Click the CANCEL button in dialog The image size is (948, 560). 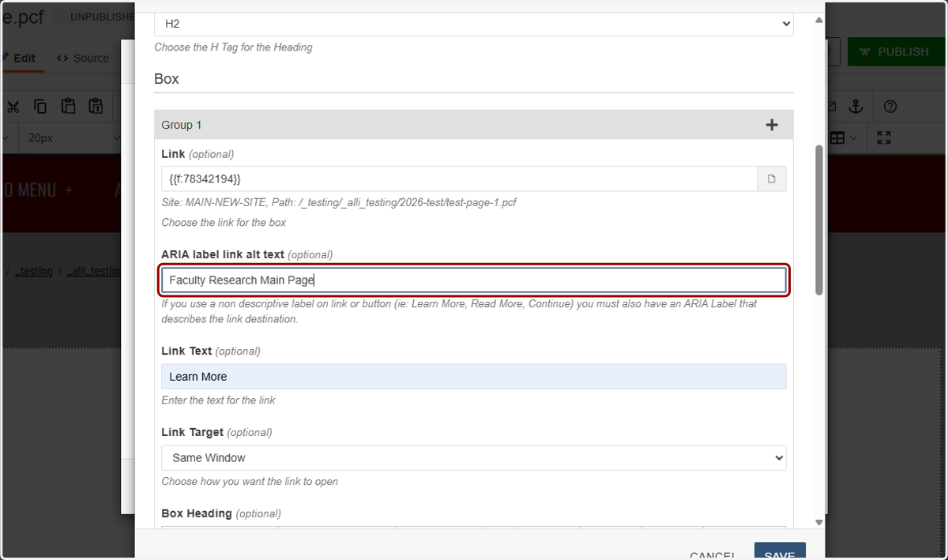click(713, 555)
